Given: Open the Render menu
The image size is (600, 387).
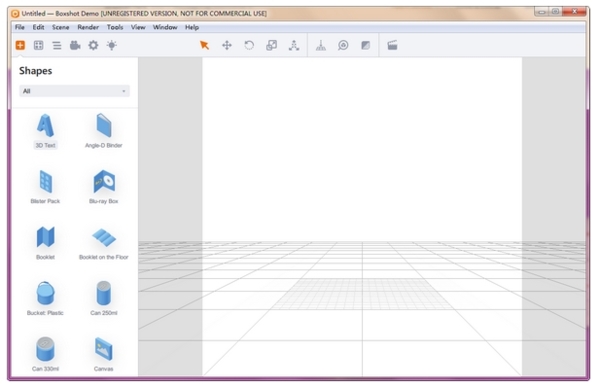Looking at the screenshot, I should click(88, 27).
